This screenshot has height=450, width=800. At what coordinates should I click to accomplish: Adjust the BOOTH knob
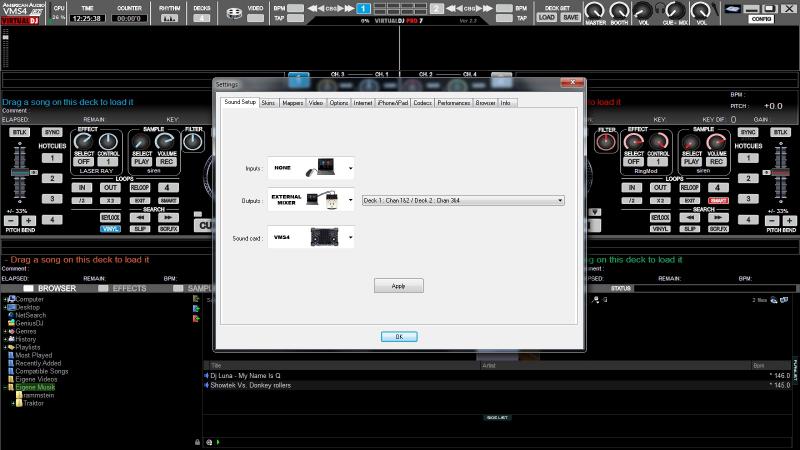tap(619, 10)
